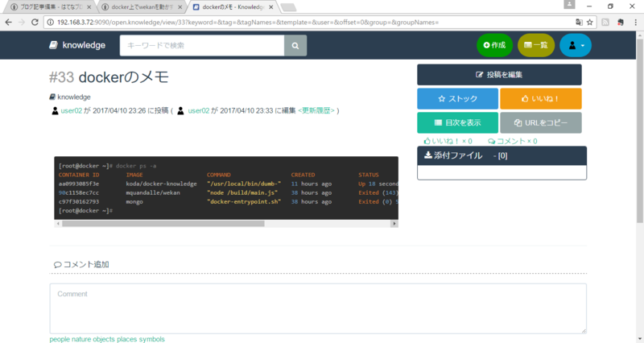Click 投稿を編集 edit post button
Image resolution: width=644 pixels, height=343 pixels.
point(499,75)
